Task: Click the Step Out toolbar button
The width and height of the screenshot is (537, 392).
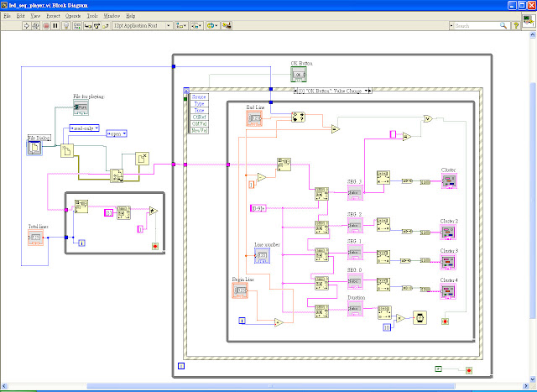Action: click(x=106, y=26)
